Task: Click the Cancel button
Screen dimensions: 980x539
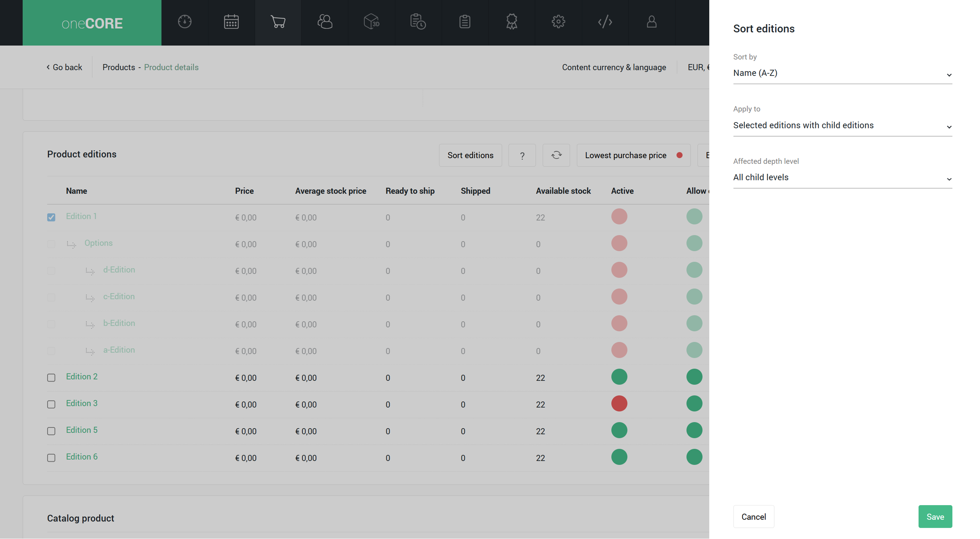Action: 753,517
